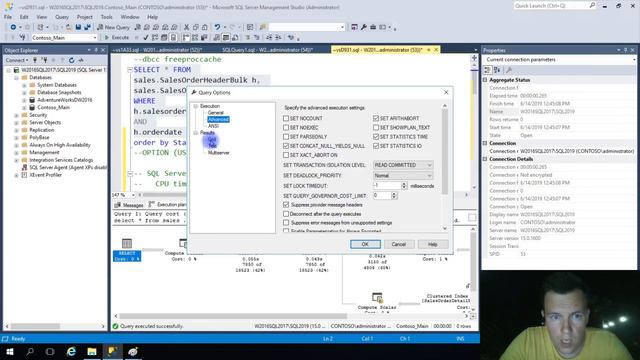Click the Navigate Backward icon
The image size is (640, 360).
(13, 27)
